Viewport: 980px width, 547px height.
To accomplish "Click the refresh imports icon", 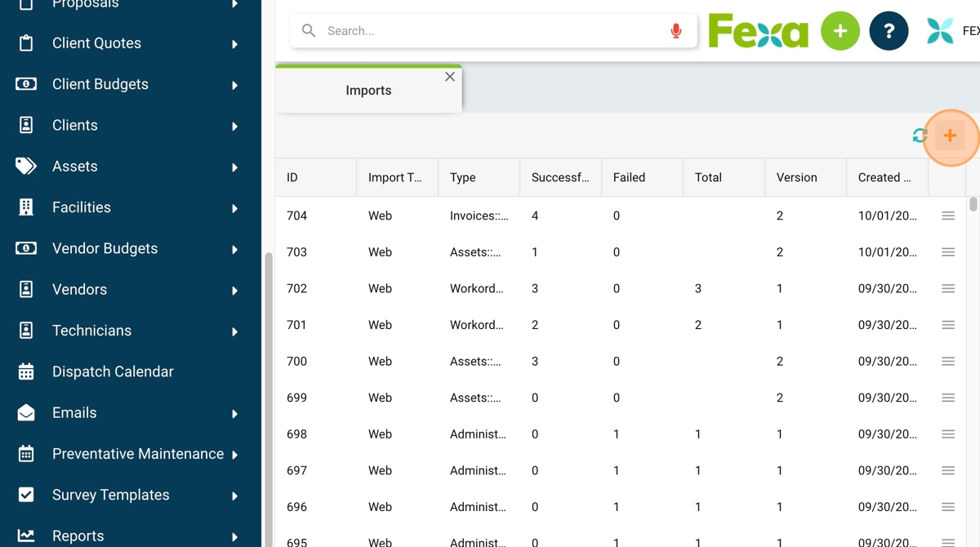I will click(920, 136).
